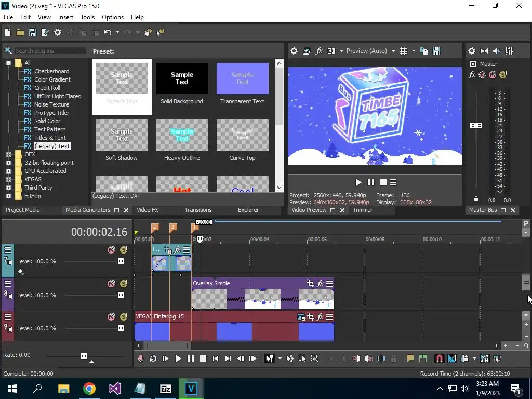
Task: Switch to the Video FX tab
Action: click(147, 210)
